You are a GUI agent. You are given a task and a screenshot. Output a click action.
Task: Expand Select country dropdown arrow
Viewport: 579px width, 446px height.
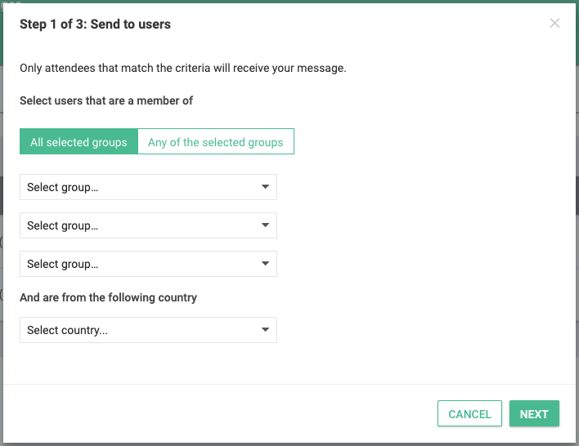[265, 330]
